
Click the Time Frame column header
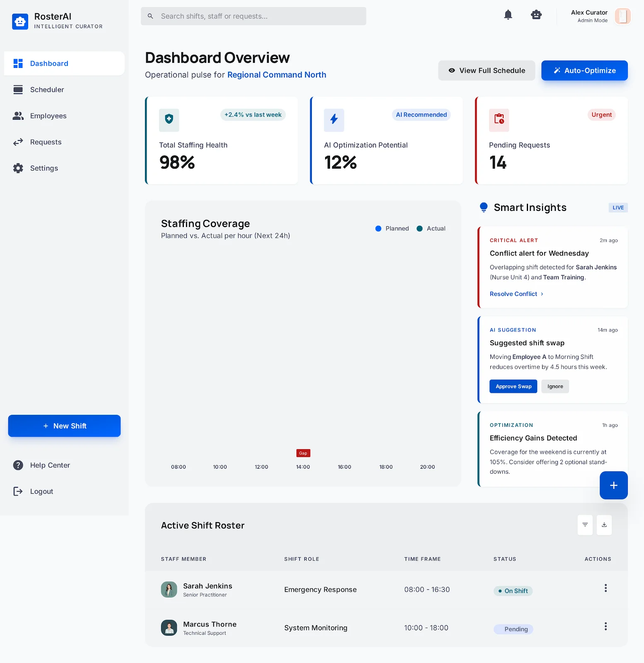click(422, 559)
